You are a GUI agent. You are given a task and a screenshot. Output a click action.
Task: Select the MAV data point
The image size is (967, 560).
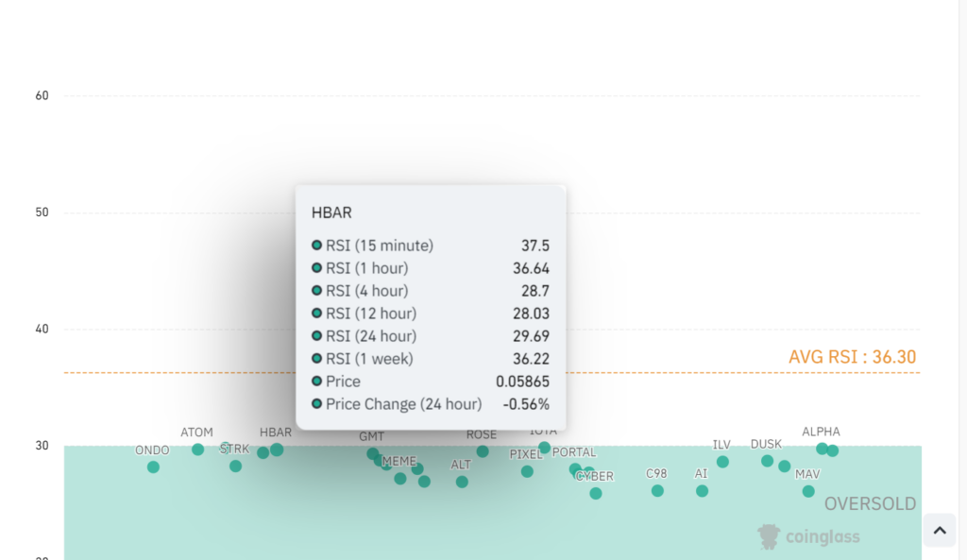click(x=808, y=491)
